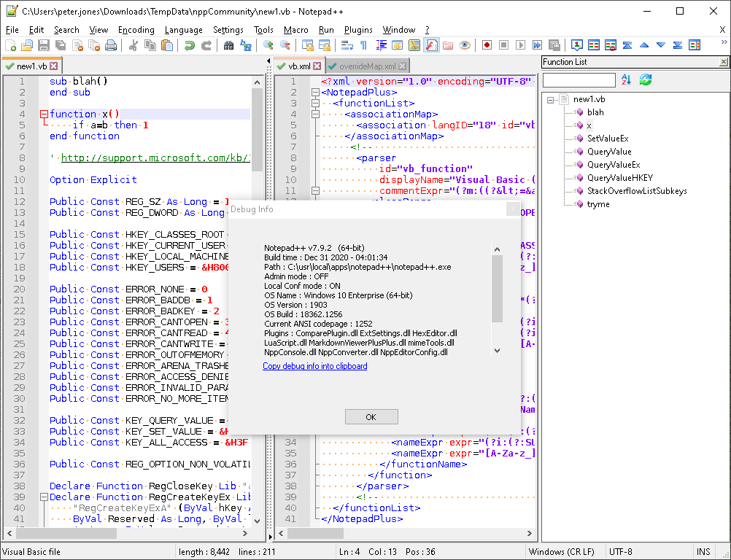Click the Function List search field
731x560 pixels.
(579, 79)
